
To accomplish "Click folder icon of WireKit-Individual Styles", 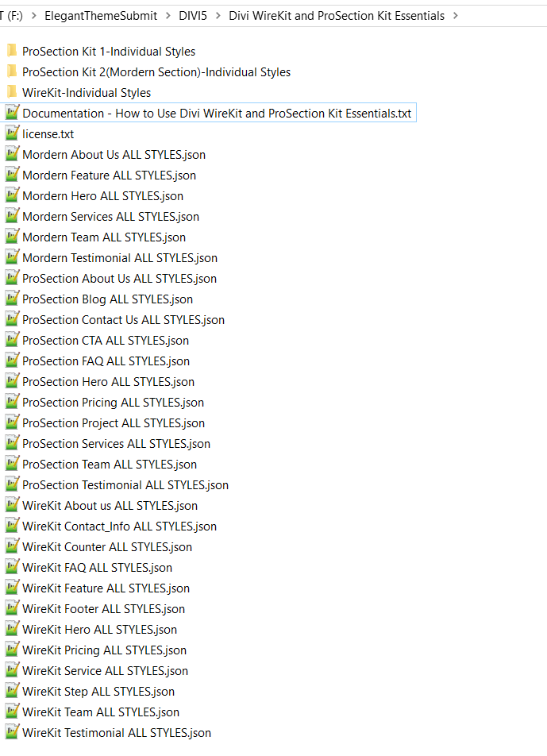I will tap(12, 92).
